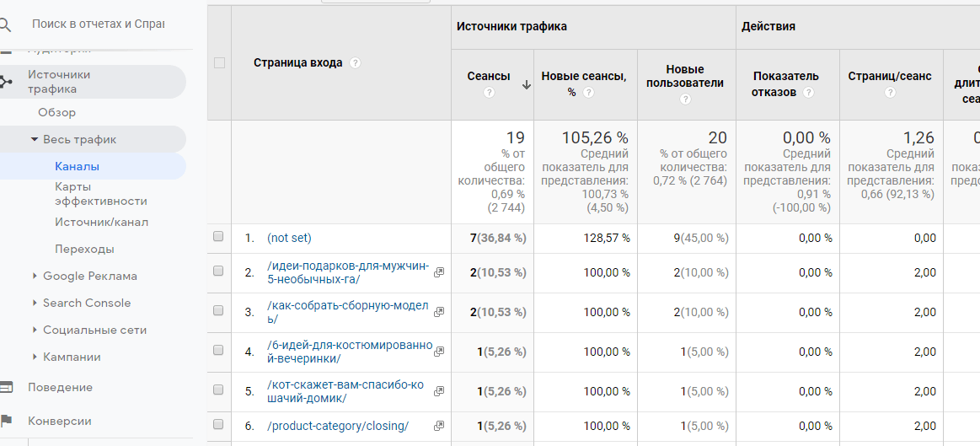980x446 pixels.
Task: Open the /6-идей-для-костюмированной-вечеринки/ landing page link
Action: (x=349, y=352)
